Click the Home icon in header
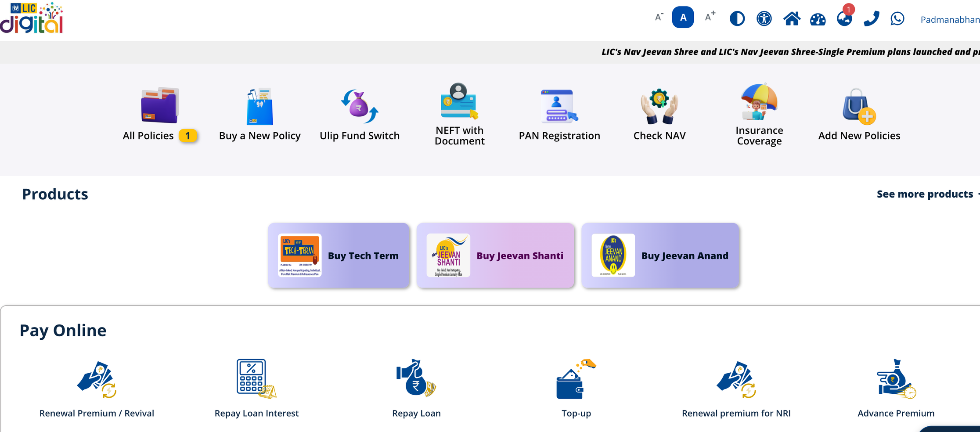The image size is (980, 432). point(792,19)
